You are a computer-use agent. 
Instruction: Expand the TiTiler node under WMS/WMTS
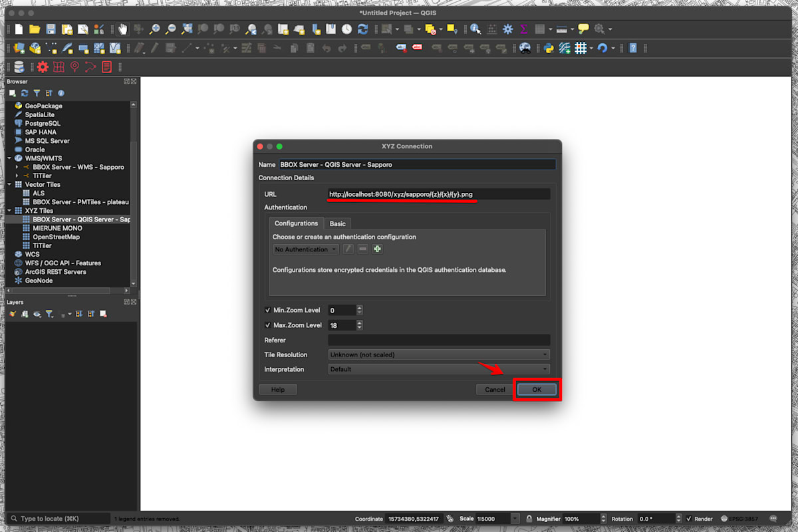(x=17, y=176)
